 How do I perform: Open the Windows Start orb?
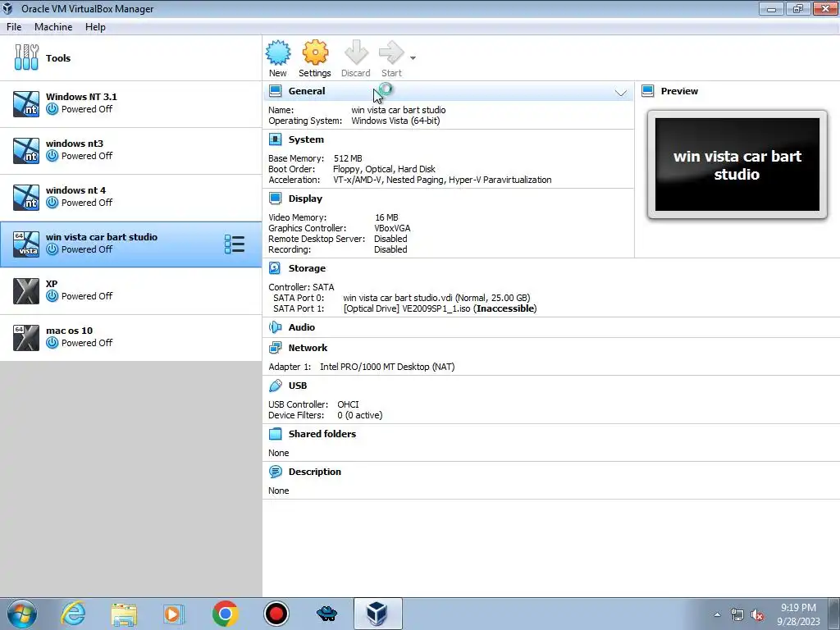point(21,614)
